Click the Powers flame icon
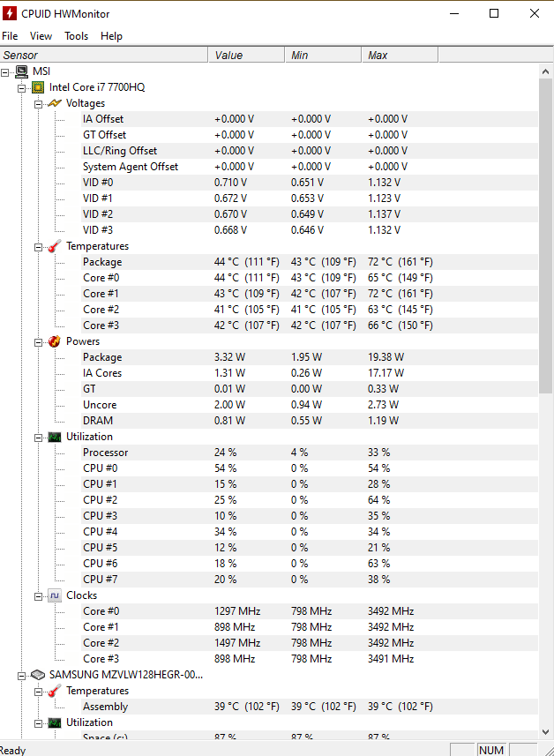 [x=55, y=341]
